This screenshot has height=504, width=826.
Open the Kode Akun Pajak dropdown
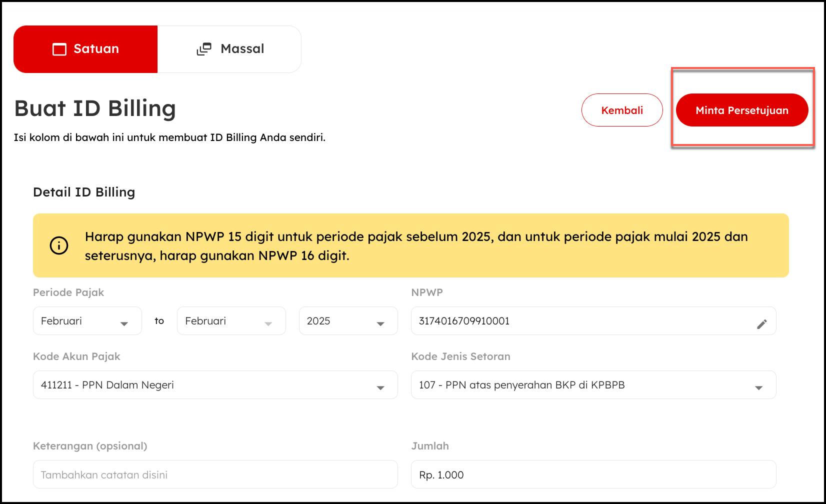215,385
